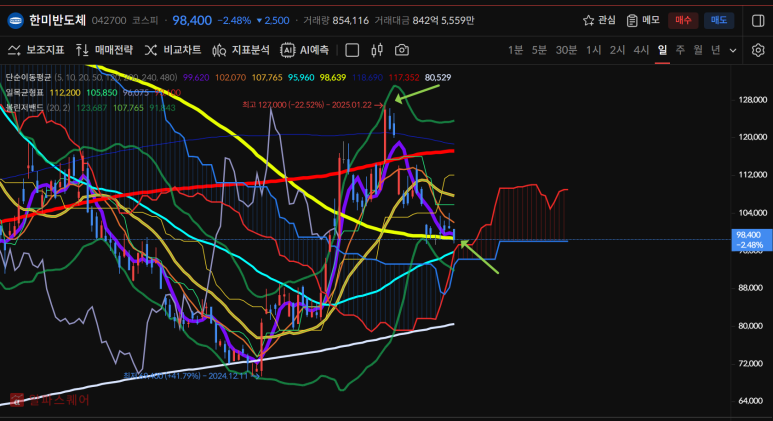Click the 거래량 854,116 volume figure
This screenshot has height=421, width=773.
coord(336,20)
